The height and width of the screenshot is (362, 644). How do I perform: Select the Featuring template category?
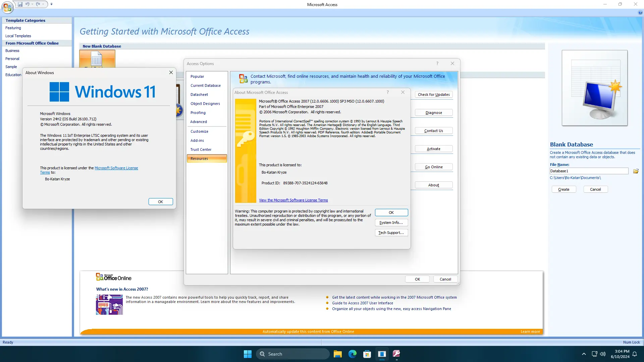(13, 28)
